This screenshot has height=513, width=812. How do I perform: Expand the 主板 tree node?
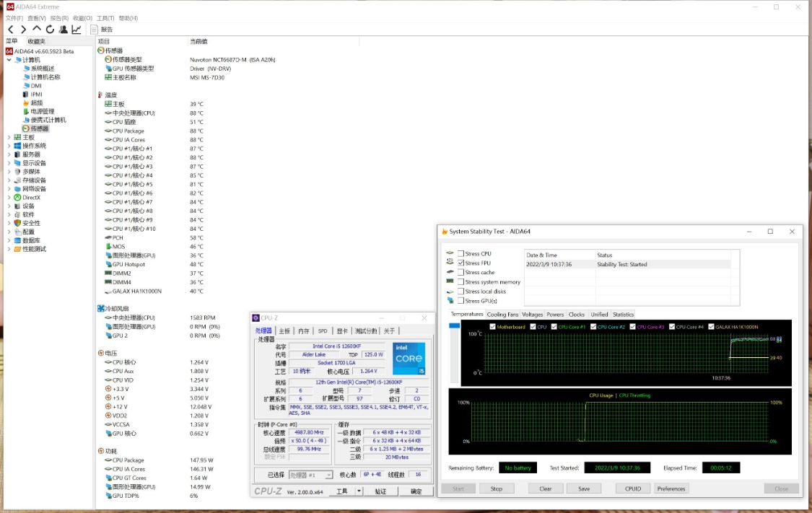pyautogui.click(x=9, y=137)
